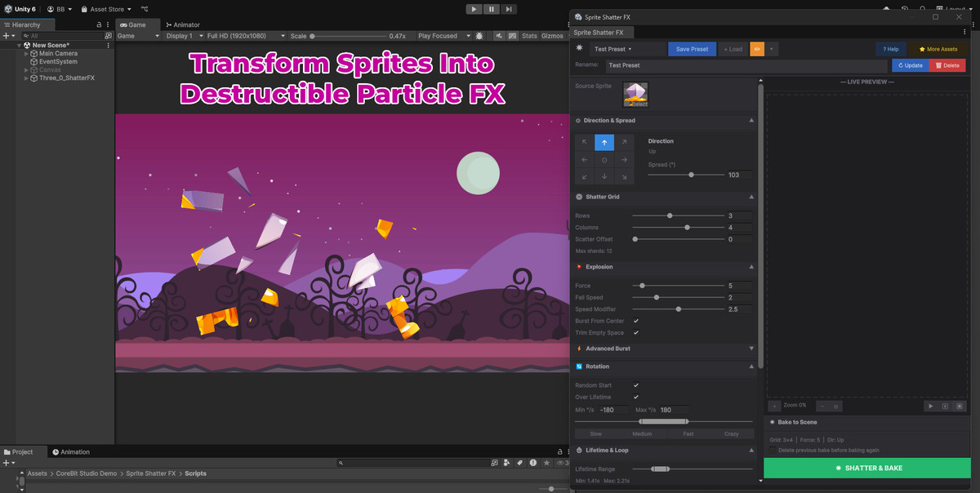Toggle Over Lifetime checkbox

(x=636, y=397)
